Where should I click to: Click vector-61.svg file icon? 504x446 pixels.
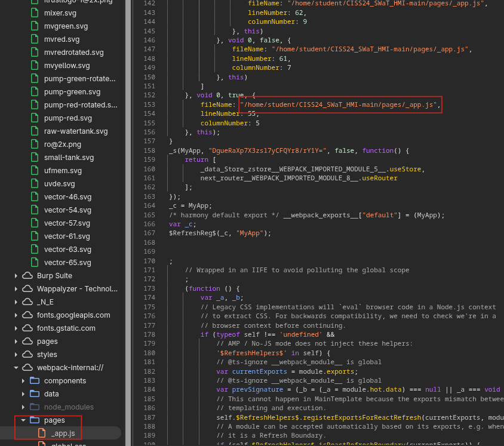(x=35, y=236)
